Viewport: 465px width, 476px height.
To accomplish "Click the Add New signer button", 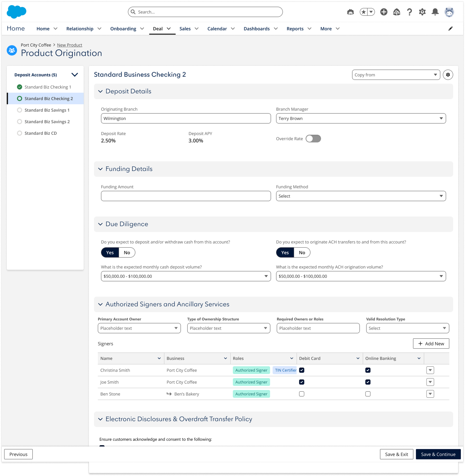I will pos(431,344).
